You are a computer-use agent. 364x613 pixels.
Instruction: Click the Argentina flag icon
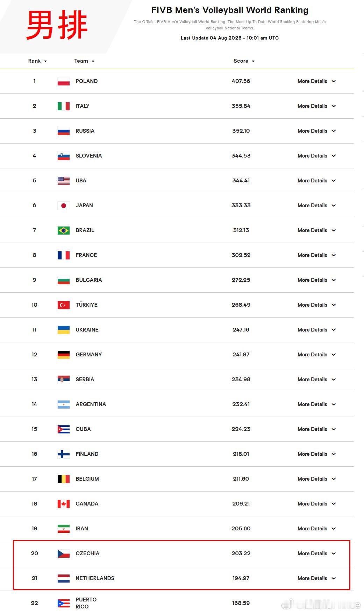click(x=64, y=404)
